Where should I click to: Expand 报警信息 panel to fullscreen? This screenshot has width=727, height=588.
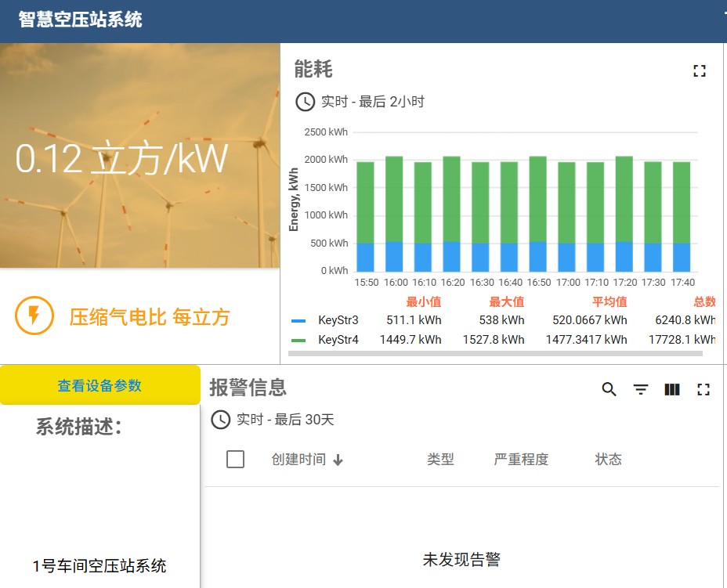click(x=703, y=389)
